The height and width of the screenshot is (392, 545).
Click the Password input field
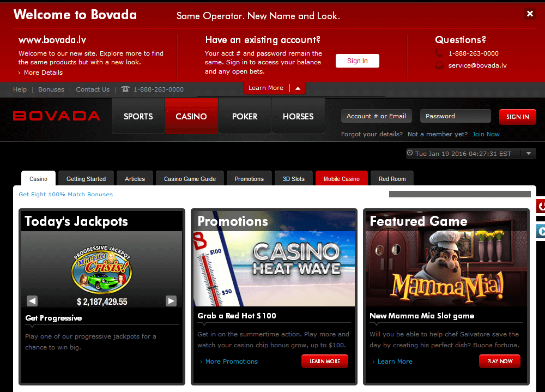[455, 116]
